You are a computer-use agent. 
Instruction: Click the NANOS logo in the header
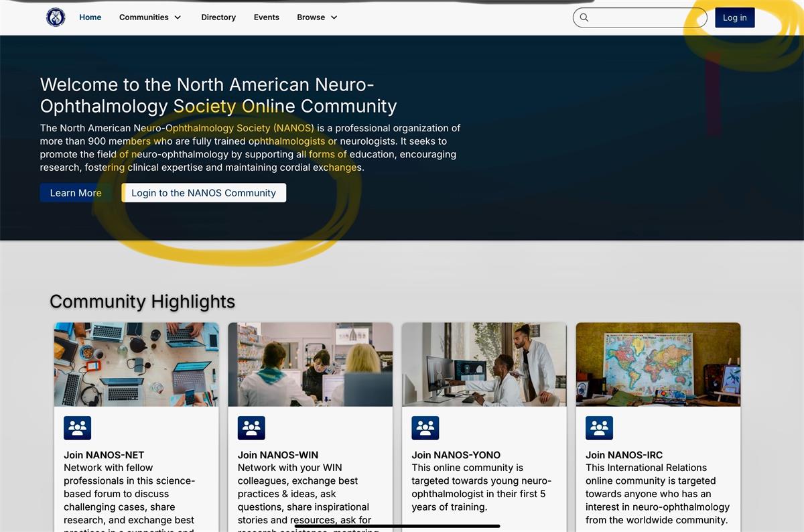click(x=56, y=17)
